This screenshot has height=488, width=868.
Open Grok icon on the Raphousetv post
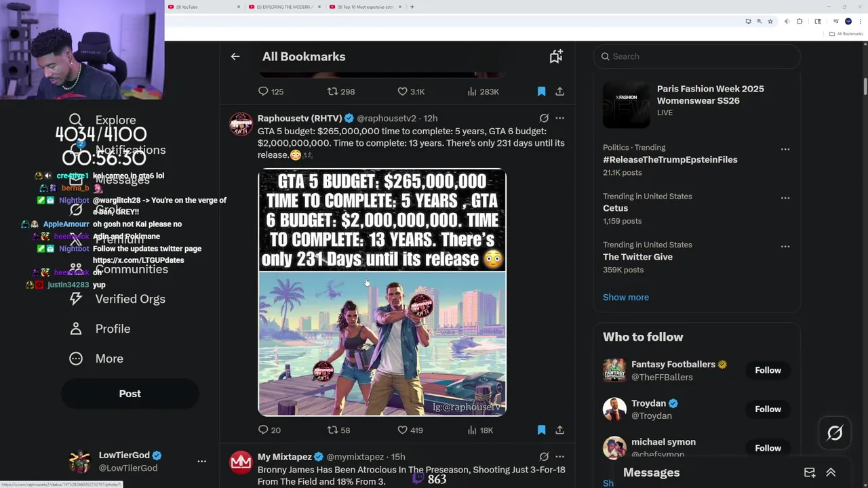click(x=544, y=118)
